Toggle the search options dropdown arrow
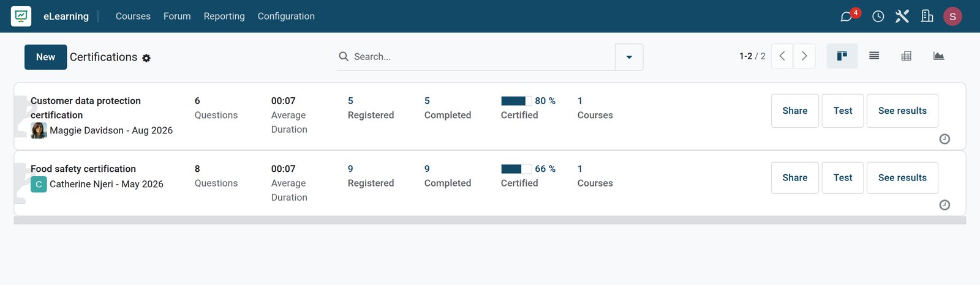The width and height of the screenshot is (980, 285). tap(629, 57)
